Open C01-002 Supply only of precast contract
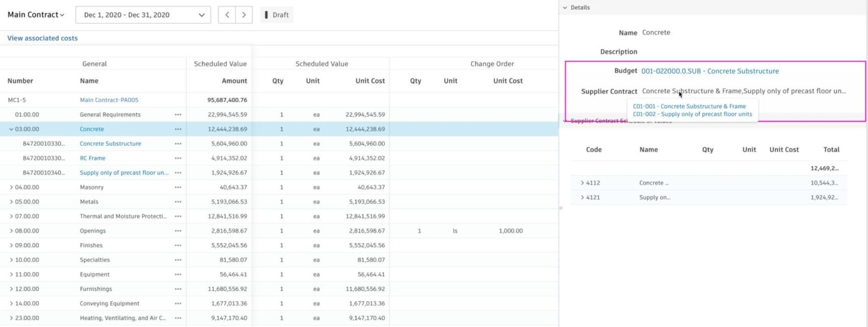 coord(692,114)
